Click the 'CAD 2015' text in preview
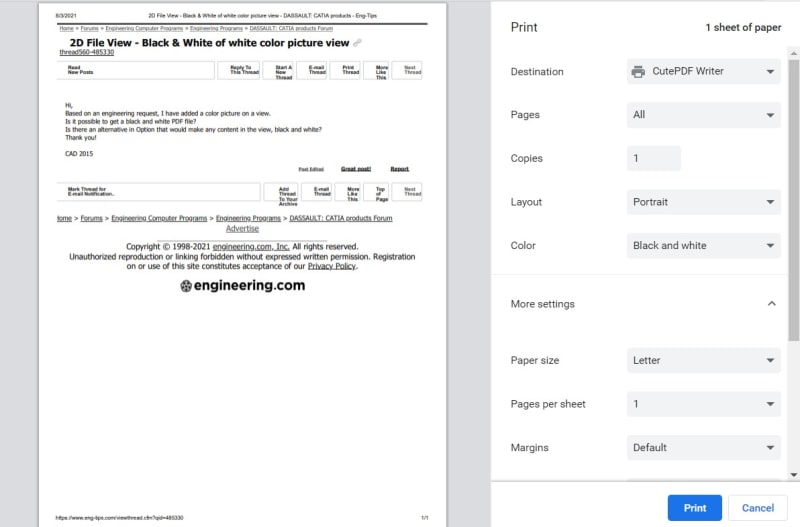The height and width of the screenshot is (527, 800). pyautogui.click(x=79, y=154)
